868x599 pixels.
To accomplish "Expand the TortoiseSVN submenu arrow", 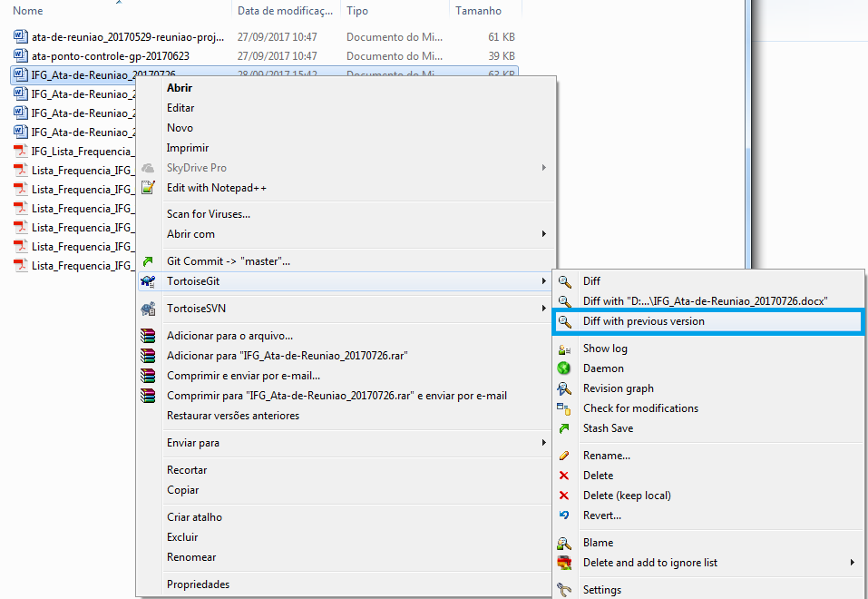I will click(x=543, y=309).
